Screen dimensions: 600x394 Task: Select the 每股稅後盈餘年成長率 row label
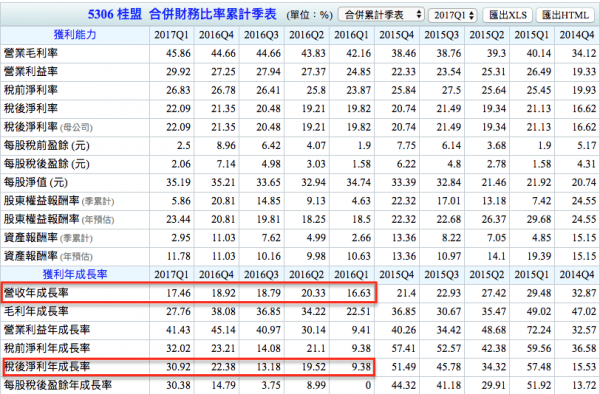(57, 385)
